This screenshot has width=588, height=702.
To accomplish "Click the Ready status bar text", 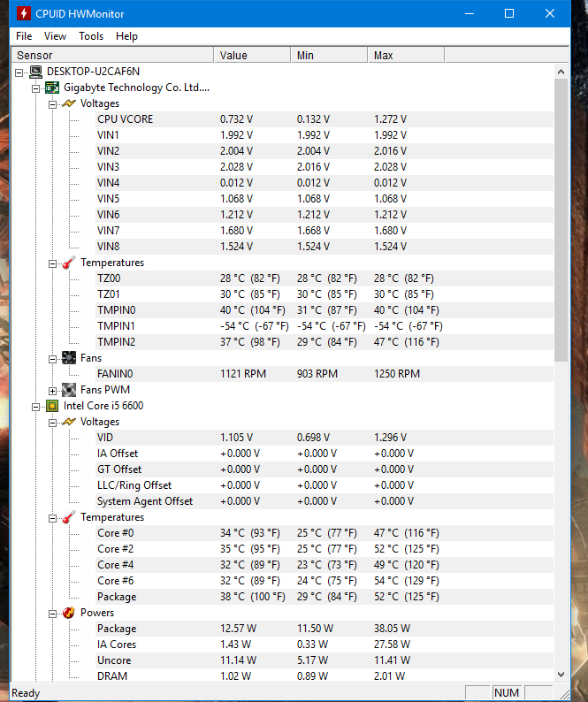I will 26,693.
